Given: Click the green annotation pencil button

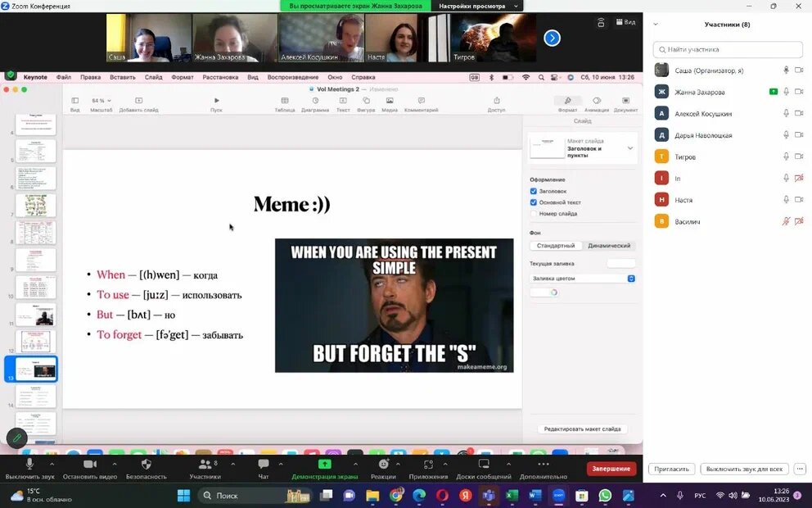Looking at the screenshot, I should 16,438.
